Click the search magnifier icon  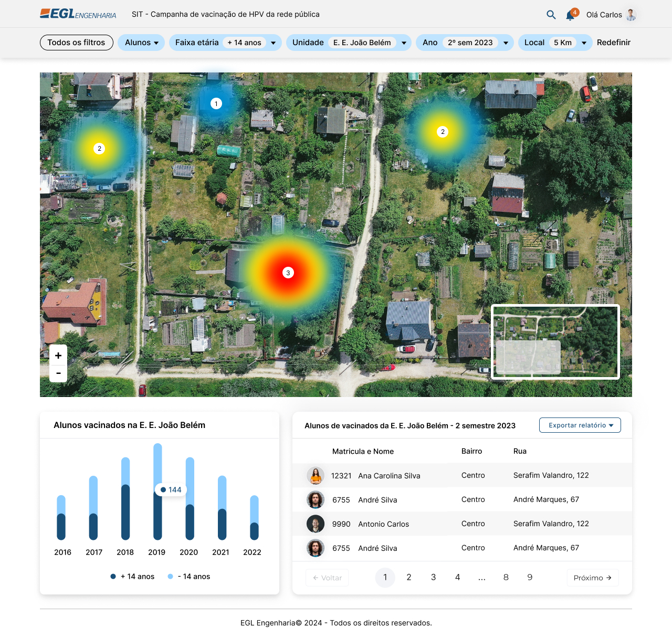pyautogui.click(x=551, y=15)
